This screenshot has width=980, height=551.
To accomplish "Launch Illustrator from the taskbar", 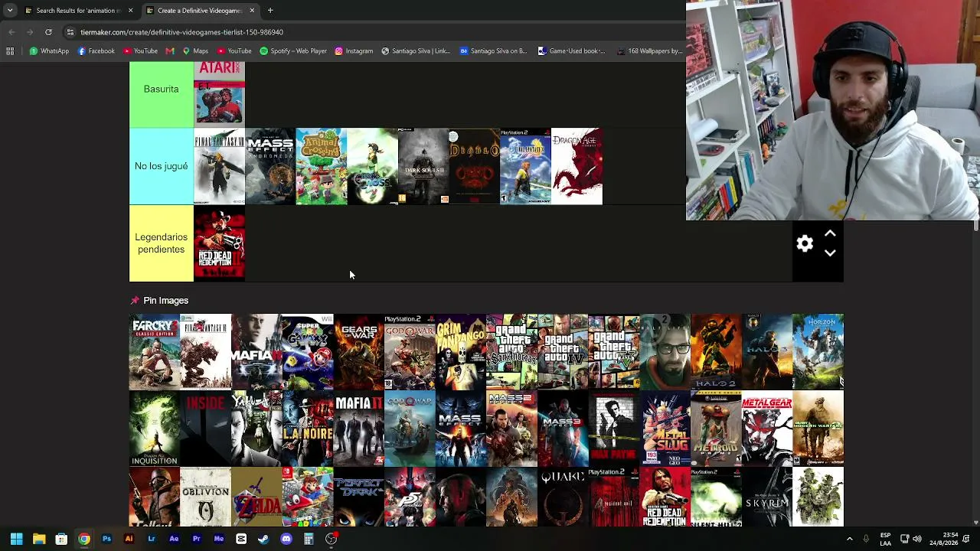I will pyautogui.click(x=129, y=539).
